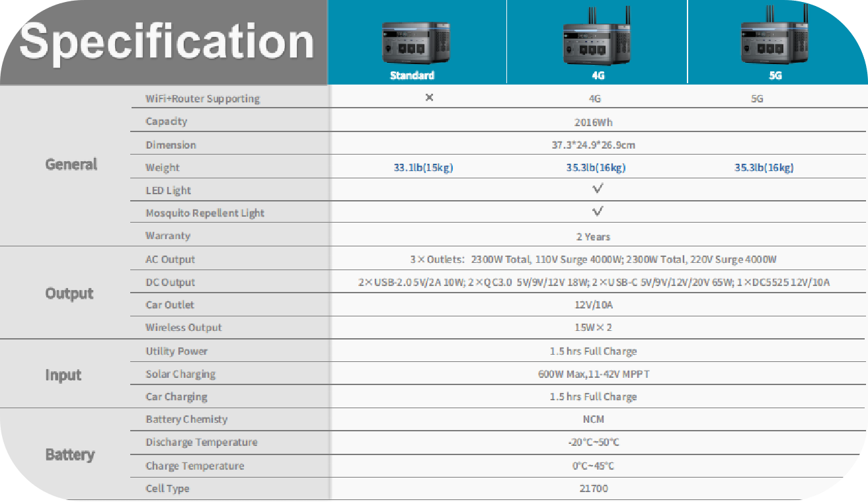Screen dimensions: 868x502
Task: Click the Output section label
Action: pyautogui.click(x=69, y=293)
